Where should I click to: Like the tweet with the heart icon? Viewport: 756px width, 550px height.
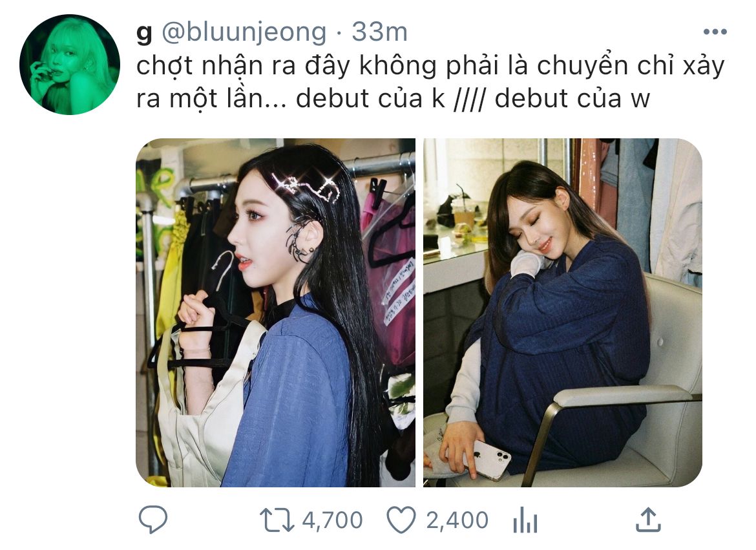click(401, 520)
